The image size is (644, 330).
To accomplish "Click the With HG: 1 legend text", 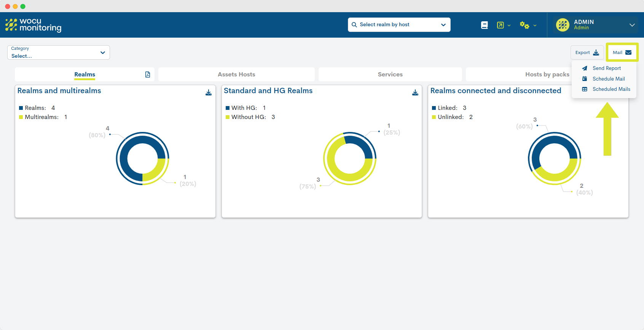I will 249,108.
